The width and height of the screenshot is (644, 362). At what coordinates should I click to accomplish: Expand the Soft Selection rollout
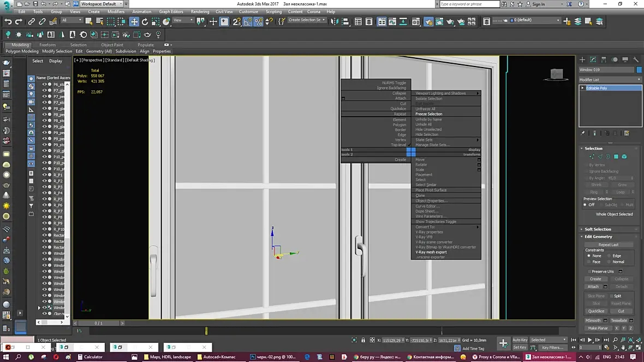(x=598, y=230)
